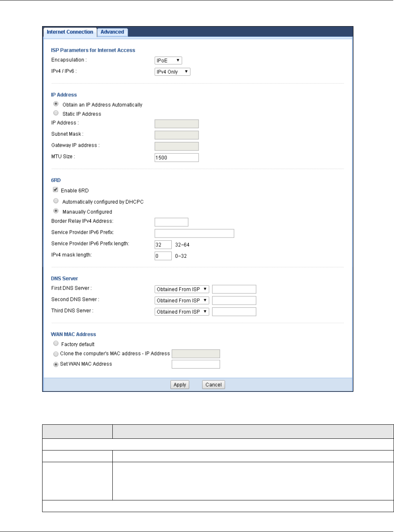The height and width of the screenshot is (532, 394).
Task: Select the Internet Connection tab
Action: 70,32
